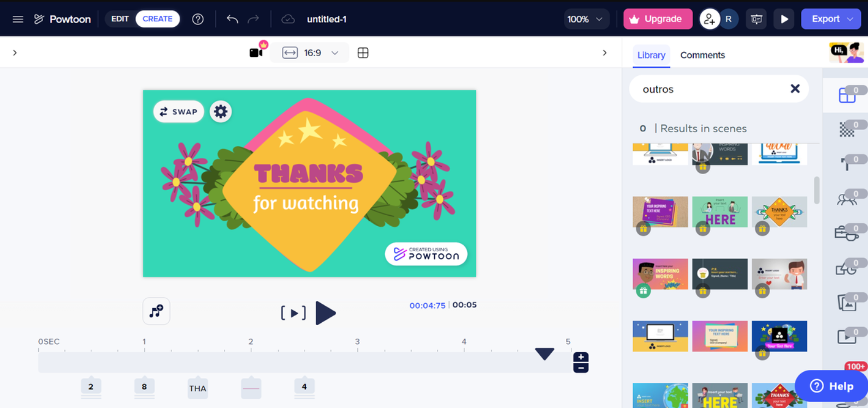The image size is (868, 408).
Task: Open scene settings gear on canvas
Action: click(221, 111)
